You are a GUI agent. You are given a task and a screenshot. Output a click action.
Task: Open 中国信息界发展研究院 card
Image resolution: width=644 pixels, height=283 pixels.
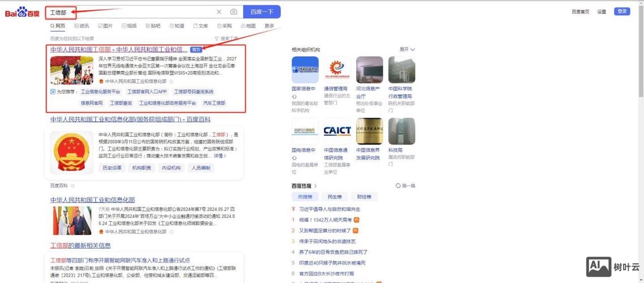pyautogui.click(x=369, y=139)
